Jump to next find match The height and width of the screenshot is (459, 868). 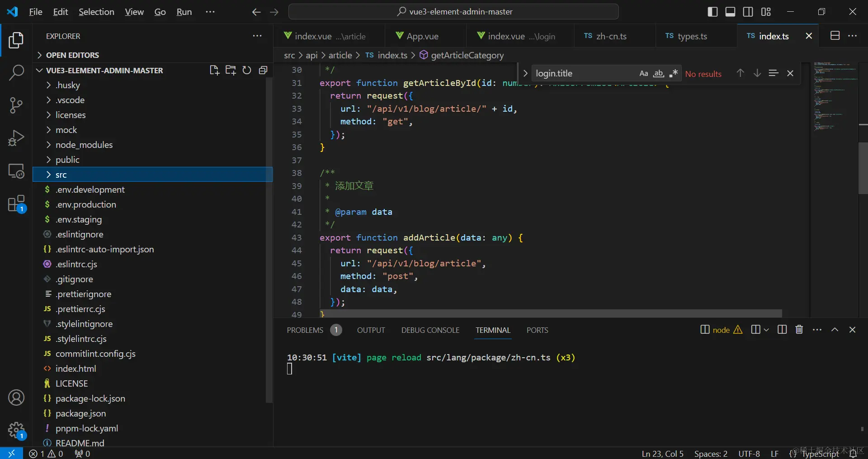[757, 73]
